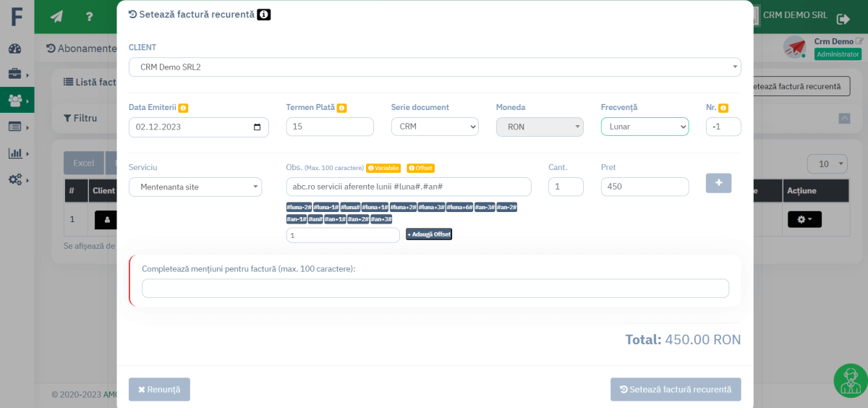The width and height of the screenshot is (868, 408).
Task: Click the invoice mentions text field
Action: click(435, 289)
